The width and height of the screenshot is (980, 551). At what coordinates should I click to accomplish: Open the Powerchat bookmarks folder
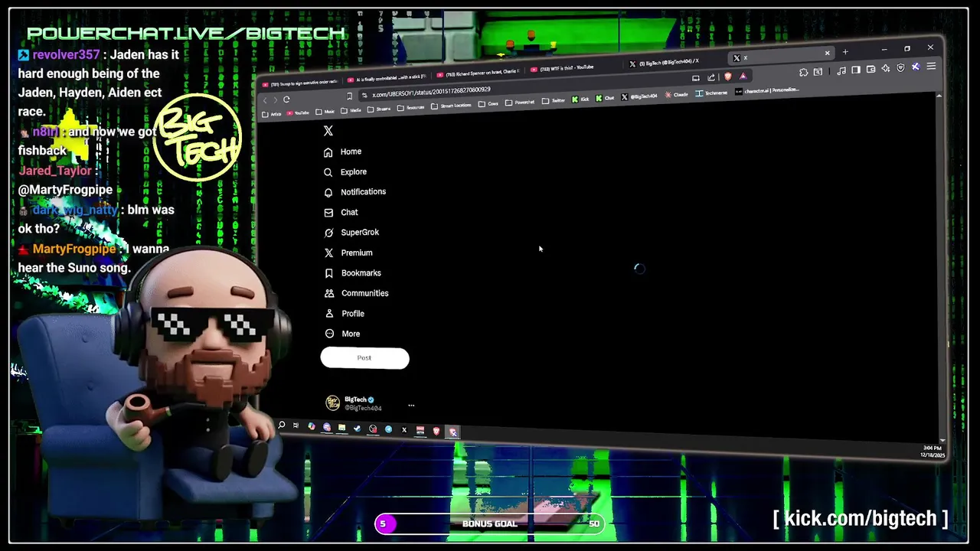tap(520, 103)
